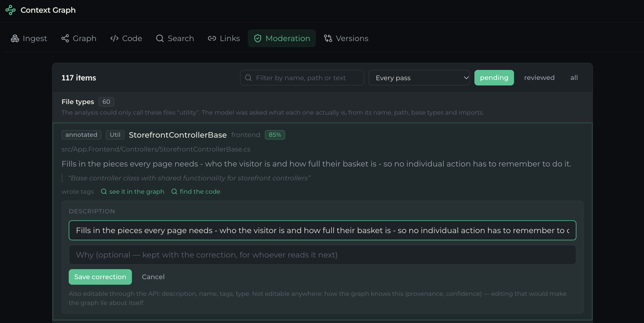Focus the Filter by name, path or text field
The image size is (644, 323).
click(x=302, y=78)
